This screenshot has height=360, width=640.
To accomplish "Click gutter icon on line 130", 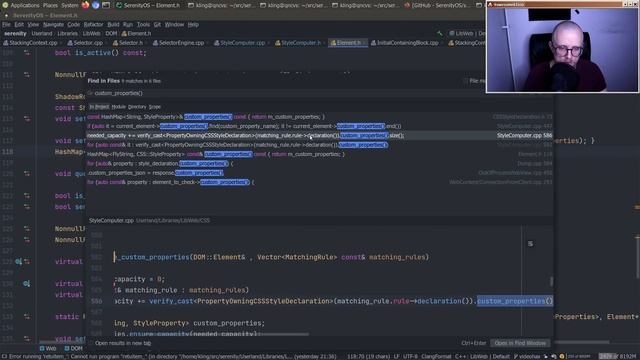I will point(27,283).
